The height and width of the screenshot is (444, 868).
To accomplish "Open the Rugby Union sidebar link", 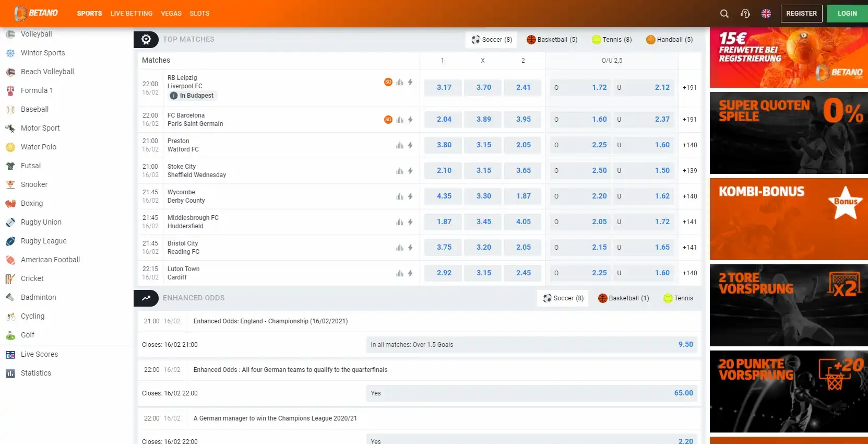I will pos(41,222).
